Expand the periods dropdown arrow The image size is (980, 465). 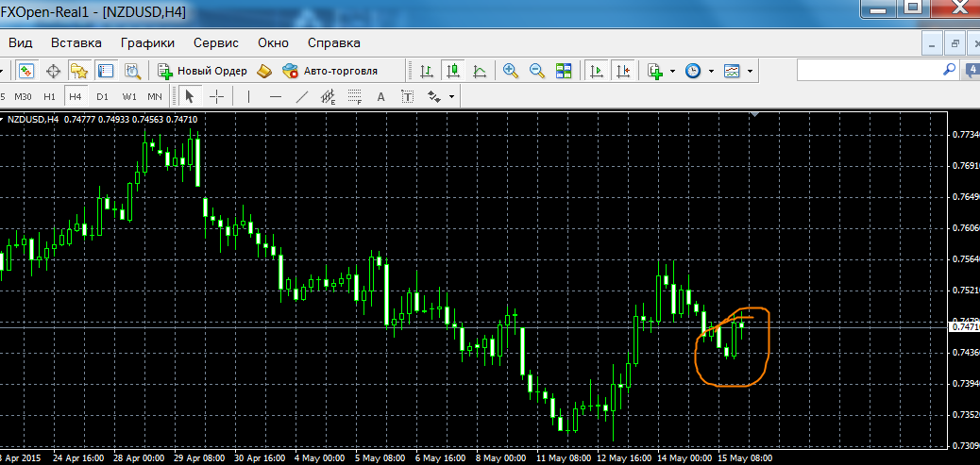coord(711,71)
